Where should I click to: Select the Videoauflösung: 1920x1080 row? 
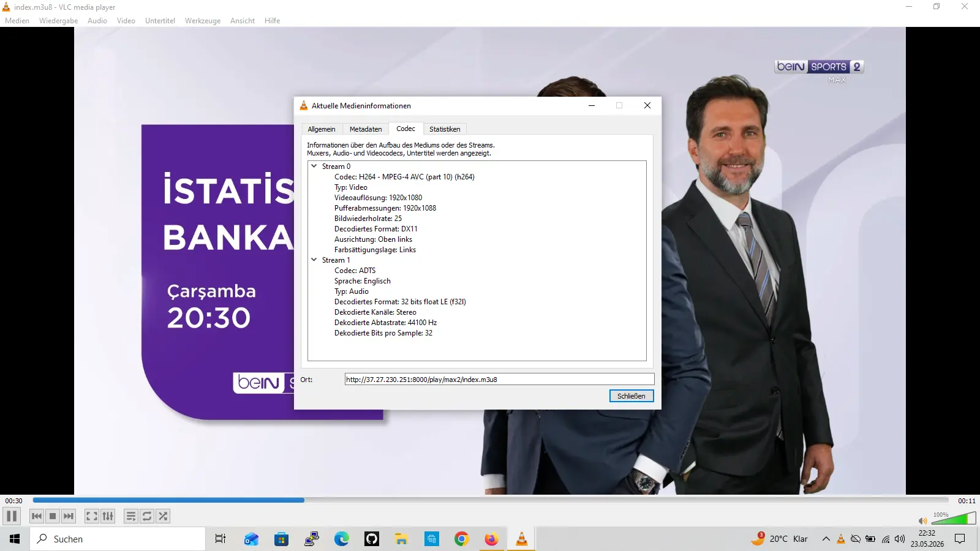coord(378,198)
